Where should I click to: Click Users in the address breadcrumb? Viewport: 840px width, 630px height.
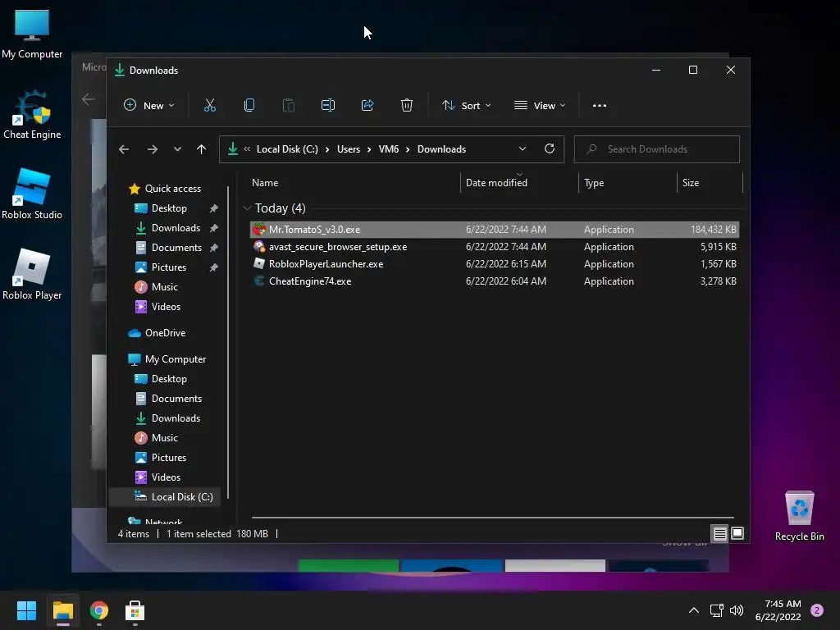(x=348, y=149)
